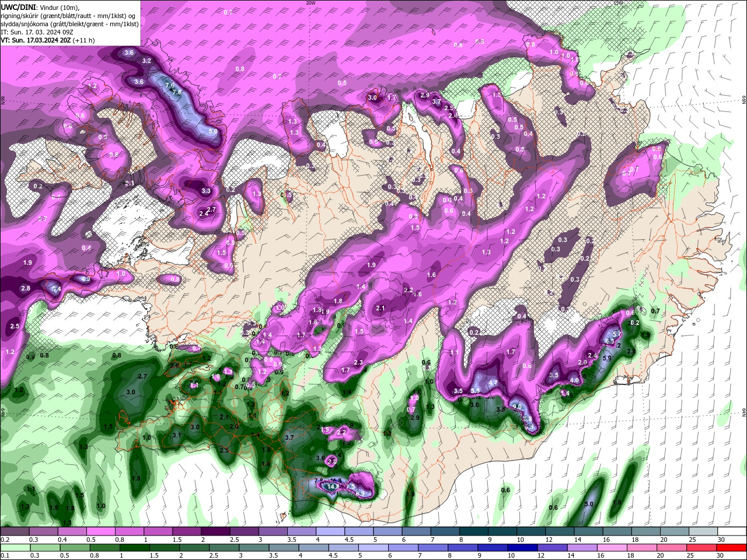Click the darkest purple 2–2.5 swatch in upper legend
The height and width of the screenshot is (560, 747).
tap(215, 531)
